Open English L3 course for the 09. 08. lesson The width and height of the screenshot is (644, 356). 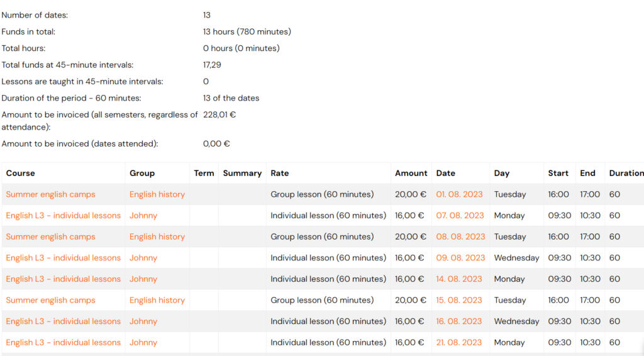point(64,258)
